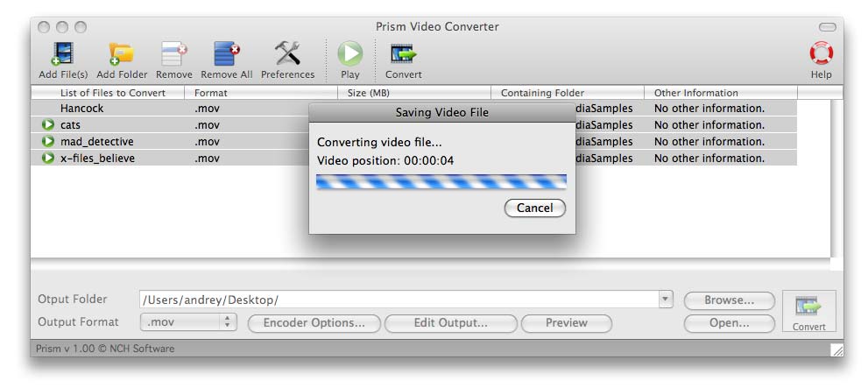Open Preferences via the tools icon

click(x=287, y=54)
